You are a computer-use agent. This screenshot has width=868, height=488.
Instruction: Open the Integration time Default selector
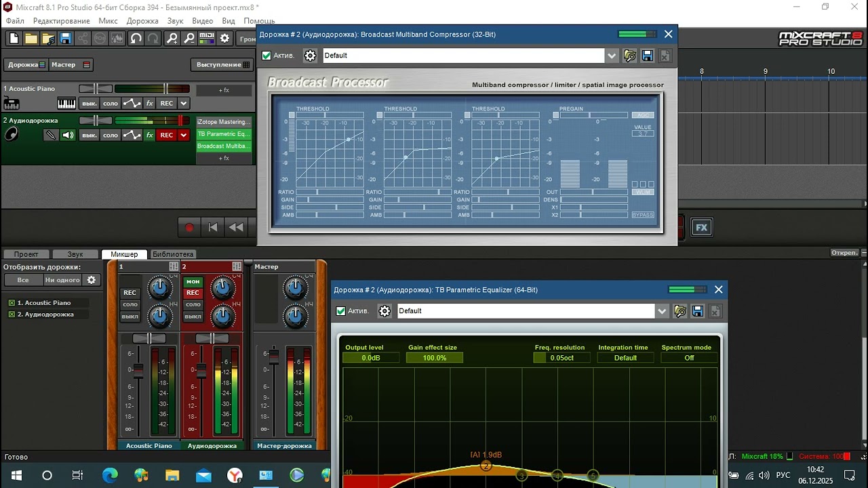point(625,358)
